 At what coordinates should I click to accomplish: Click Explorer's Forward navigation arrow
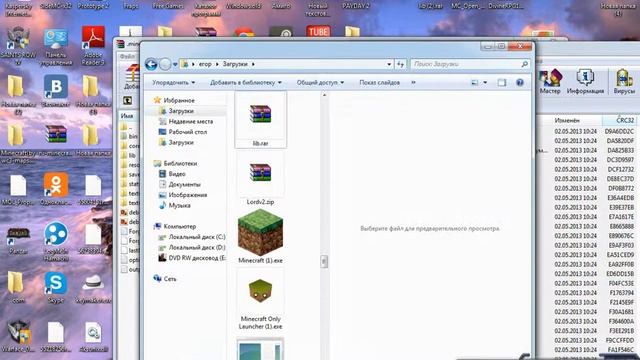point(165,64)
